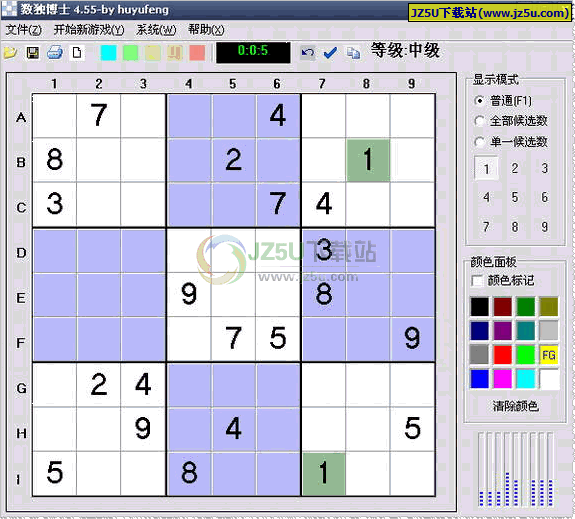Pick the cyan palette swatch
The height and width of the screenshot is (519, 575).
525,379
